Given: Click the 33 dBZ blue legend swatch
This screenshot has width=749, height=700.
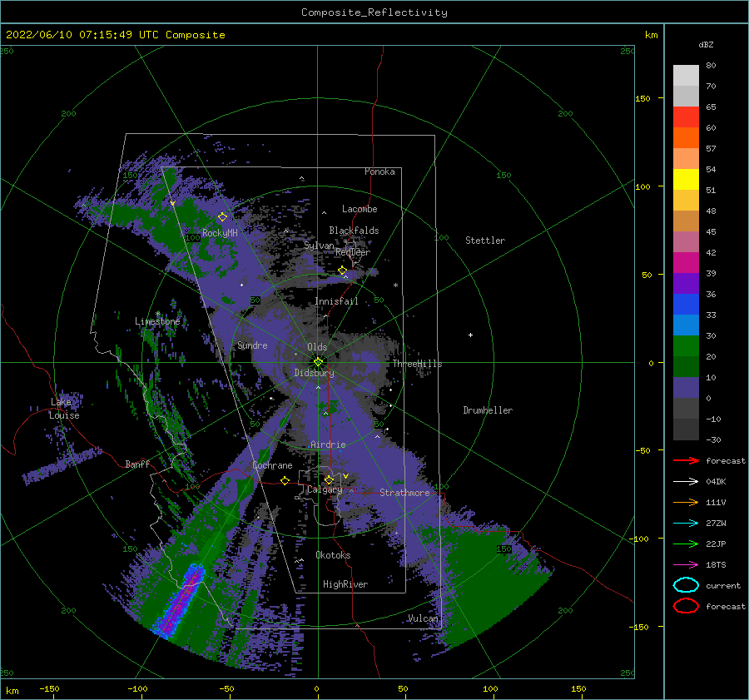Looking at the screenshot, I should pyautogui.click(x=686, y=325).
